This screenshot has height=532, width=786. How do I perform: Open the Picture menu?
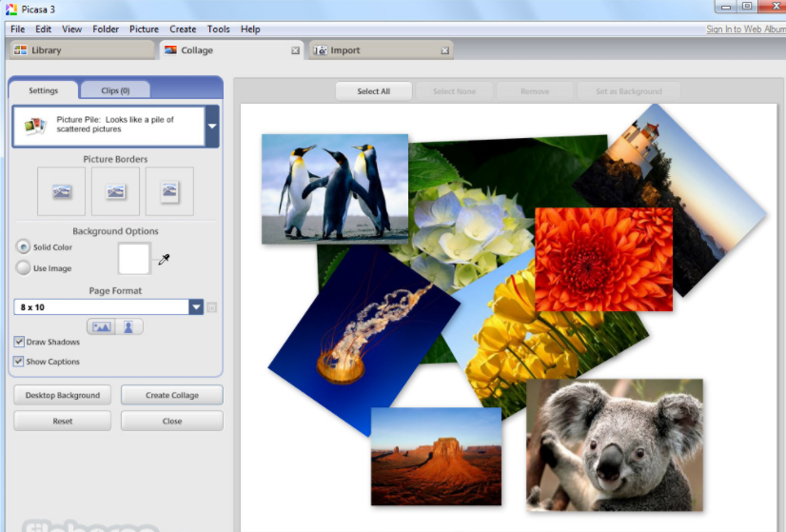tap(144, 30)
